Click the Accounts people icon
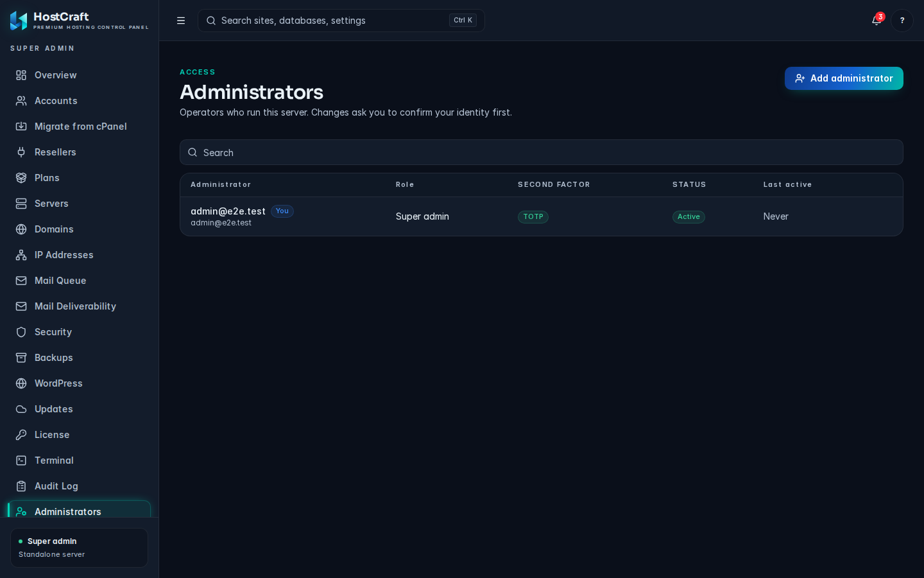Screen dimensions: 924x578 click(x=21, y=101)
